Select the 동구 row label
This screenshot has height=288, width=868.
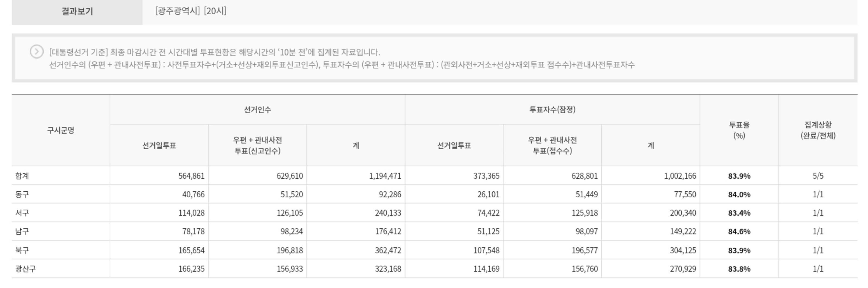point(22,194)
